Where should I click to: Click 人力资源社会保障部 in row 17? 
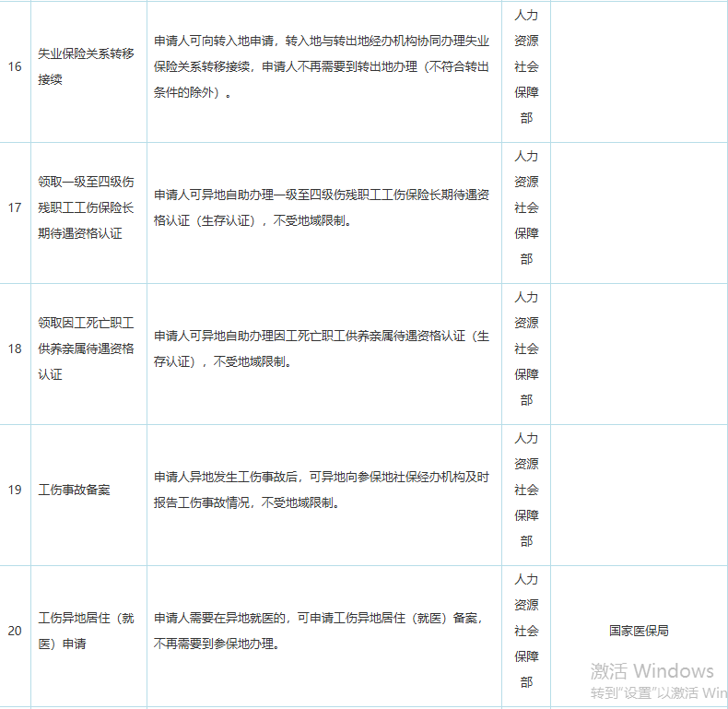click(x=526, y=207)
